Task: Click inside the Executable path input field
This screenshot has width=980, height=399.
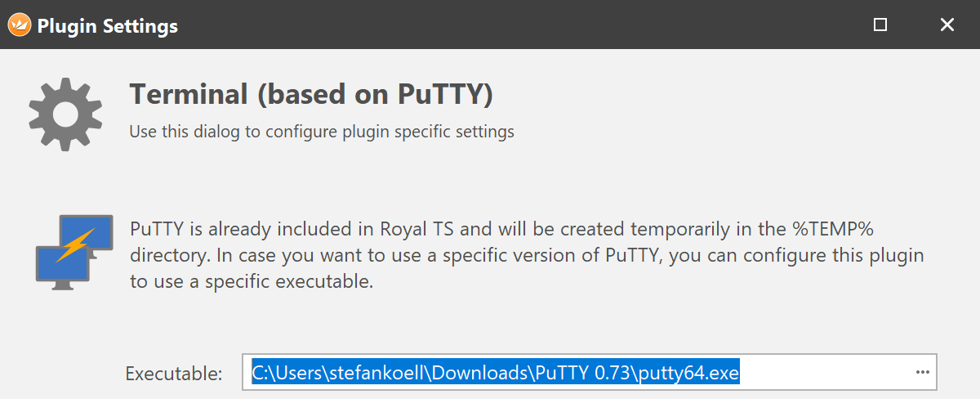Action: (589, 373)
